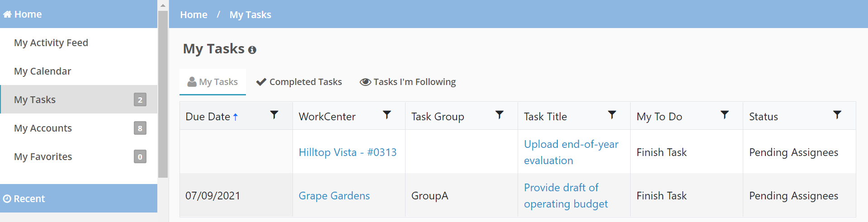
Task: Switch to Tasks I'm Following tab
Action: pyautogui.click(x=408, y=82)
